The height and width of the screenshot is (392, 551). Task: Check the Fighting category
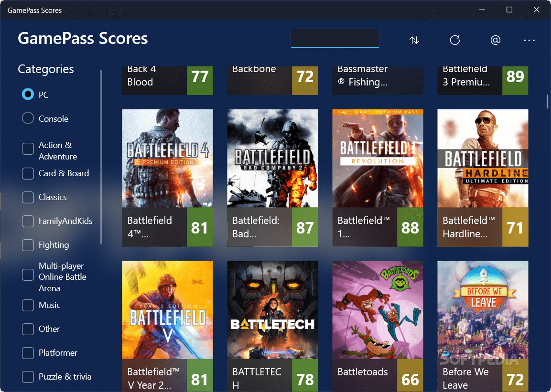coord(28,245)
